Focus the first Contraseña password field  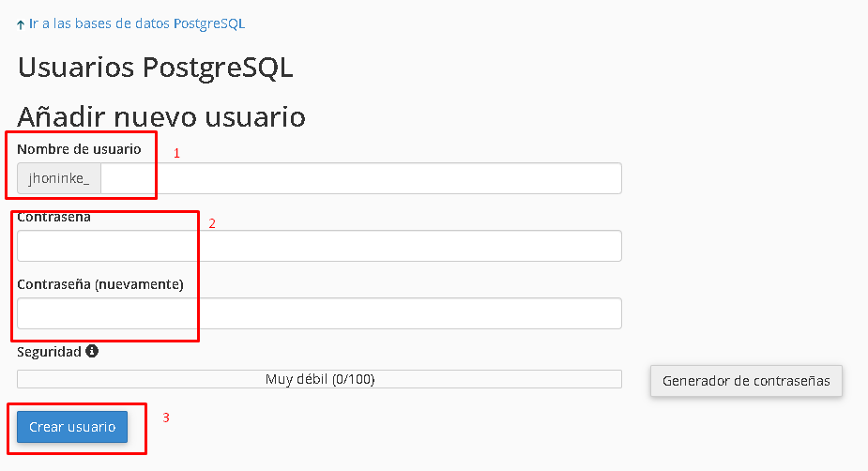319,246
